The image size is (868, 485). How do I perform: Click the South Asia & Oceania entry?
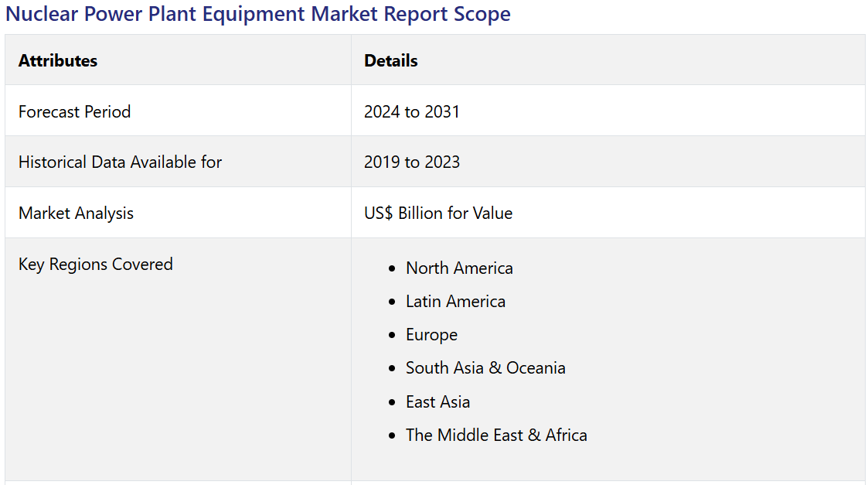485,368
